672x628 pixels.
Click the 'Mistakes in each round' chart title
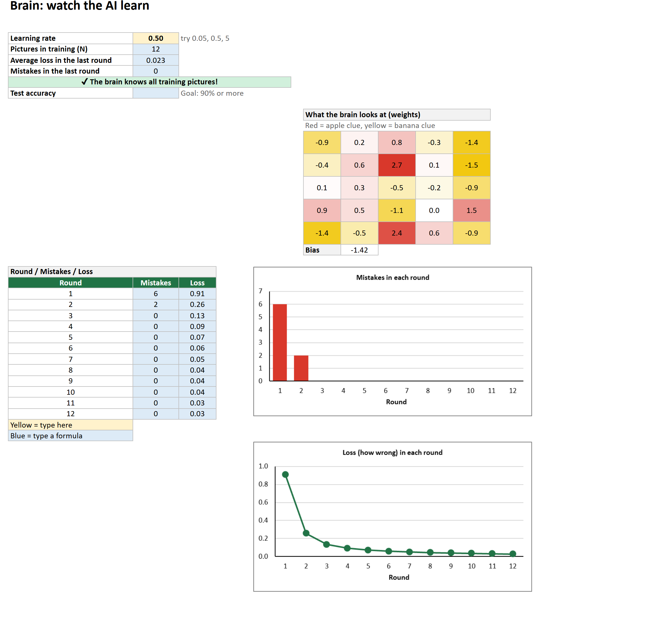393,277
